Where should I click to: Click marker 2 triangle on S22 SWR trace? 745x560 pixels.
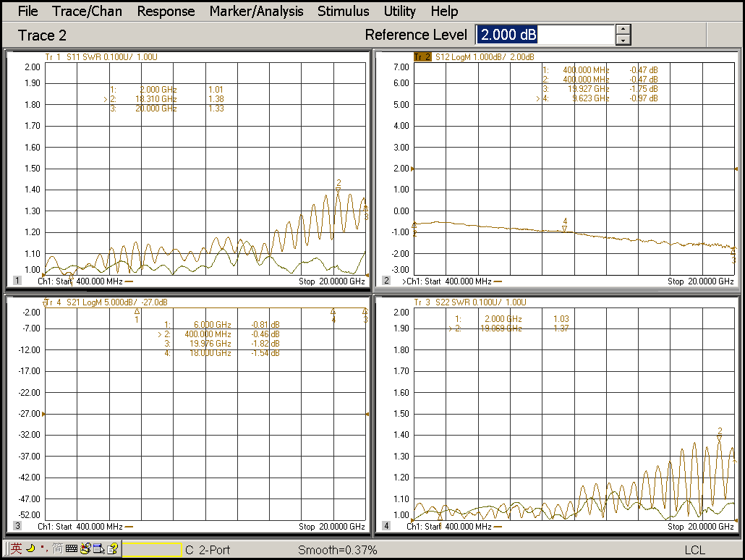(720, 438)
